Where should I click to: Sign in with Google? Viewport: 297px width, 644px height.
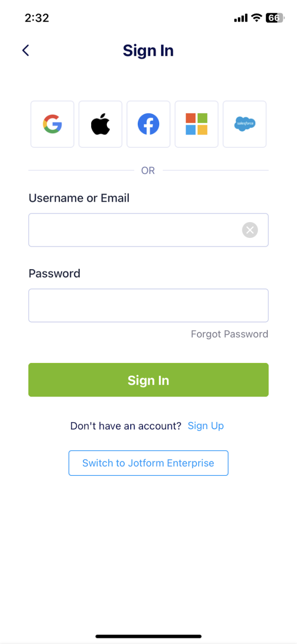[52, 124]
